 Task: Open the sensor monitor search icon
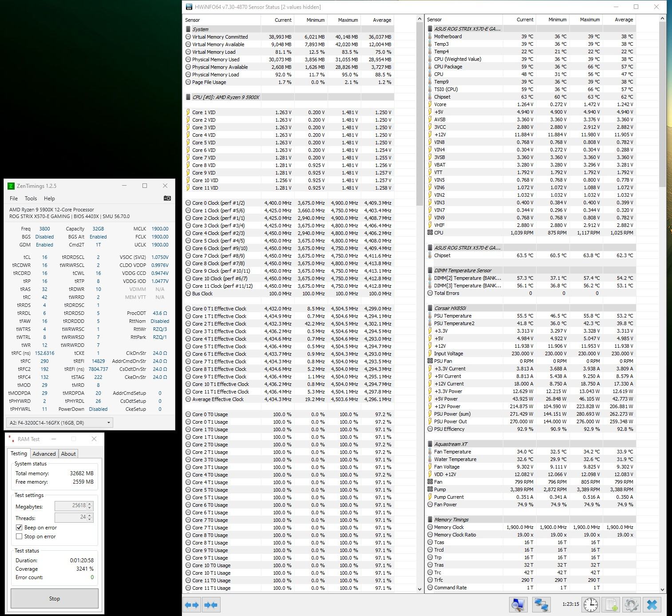coord(518,604)
